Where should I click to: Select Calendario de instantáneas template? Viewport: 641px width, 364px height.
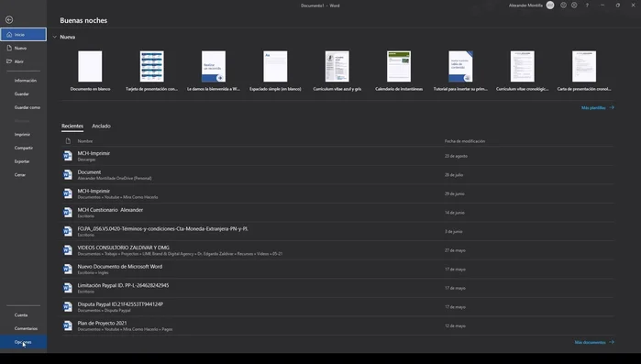pos(399,71)
